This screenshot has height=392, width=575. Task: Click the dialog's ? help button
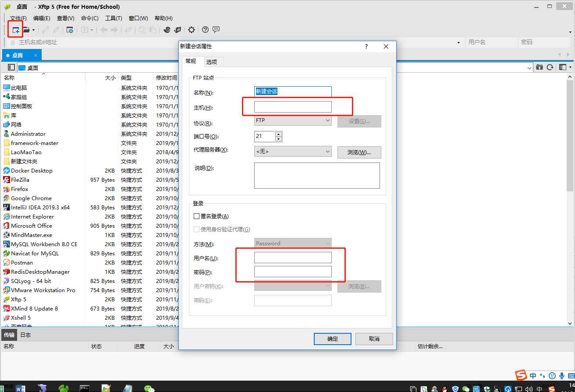click(x=366, y=46)
